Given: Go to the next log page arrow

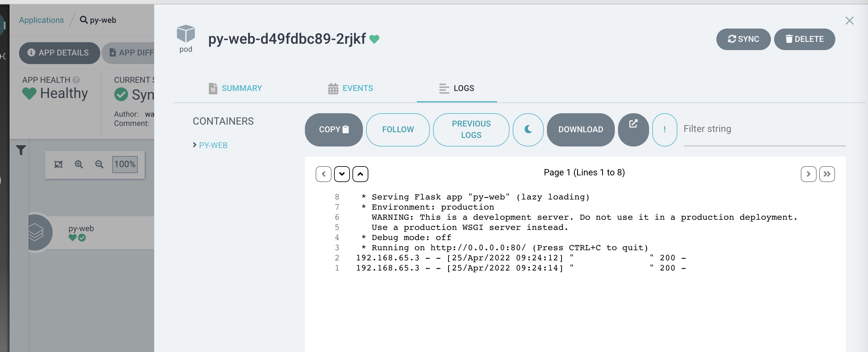Looking at the screenshot, I should click(x=808, y=174).
